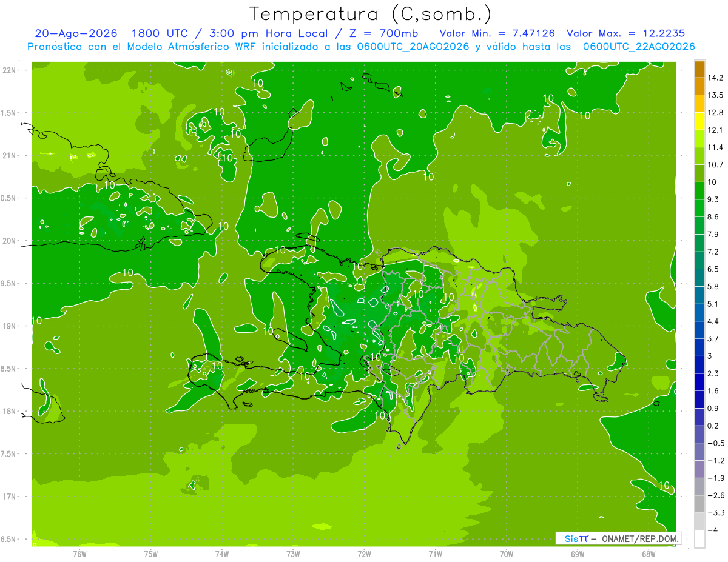Click the "70W" longitude label

(x=506, y=554)
